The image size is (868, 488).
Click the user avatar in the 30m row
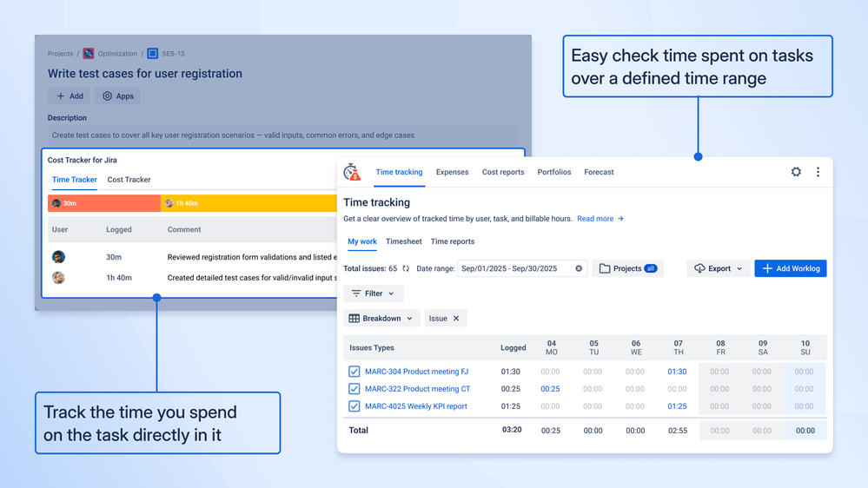point(59,257)
